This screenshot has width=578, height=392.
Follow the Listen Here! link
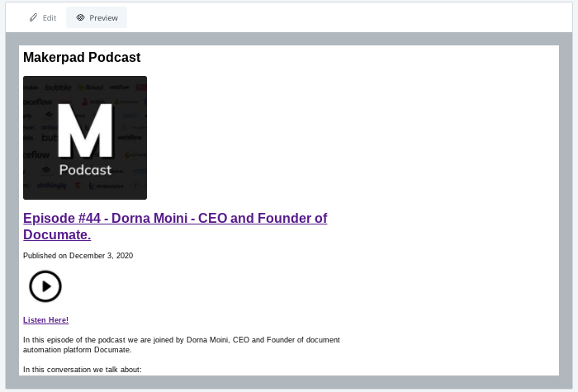[x=45, y=320]
